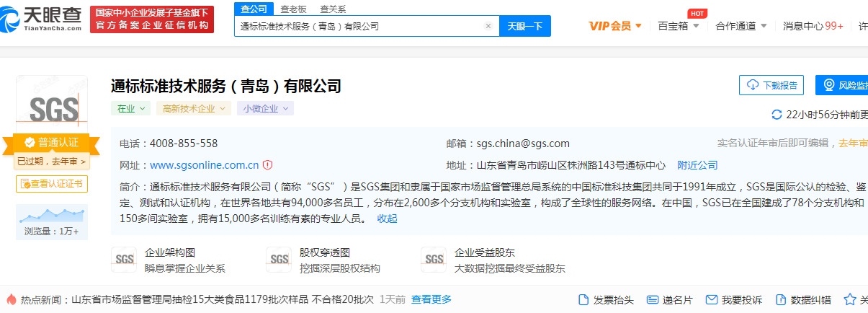
Task: Open the hot news headline about 山东省市场监督管理局
Action: click(x=223, y=299)
